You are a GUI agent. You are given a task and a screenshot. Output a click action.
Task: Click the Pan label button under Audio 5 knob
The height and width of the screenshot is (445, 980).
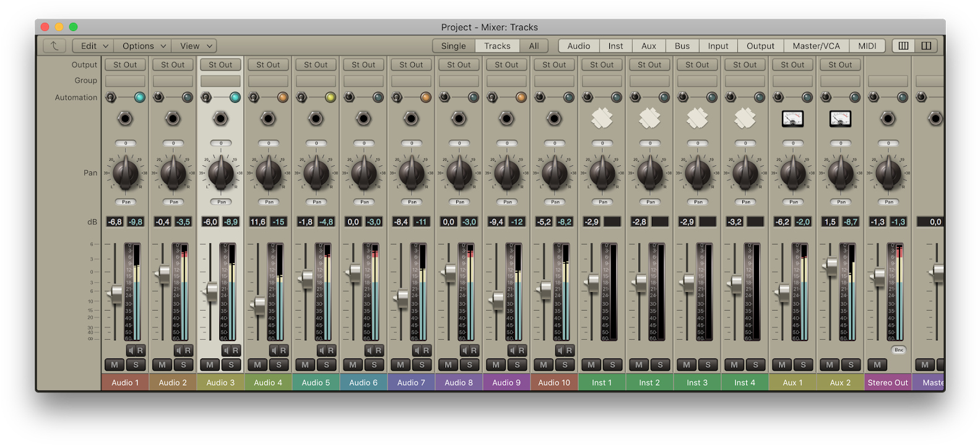pyautogui.click(x=317, y=202)
